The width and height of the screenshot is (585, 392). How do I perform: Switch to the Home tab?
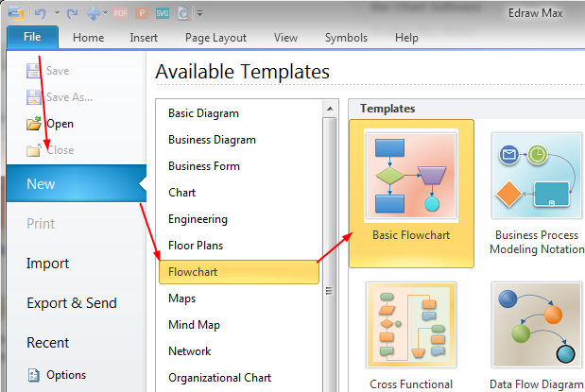(x=89, y=38)
